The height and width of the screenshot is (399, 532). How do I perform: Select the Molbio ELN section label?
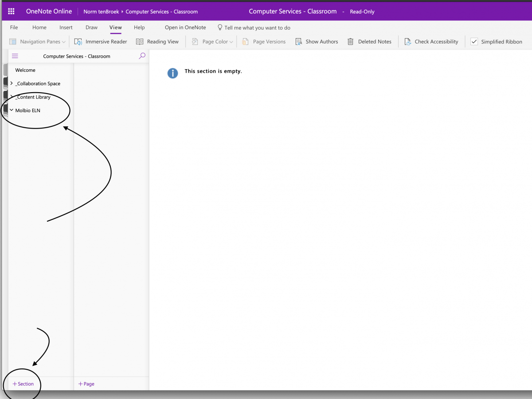[28, 110]
